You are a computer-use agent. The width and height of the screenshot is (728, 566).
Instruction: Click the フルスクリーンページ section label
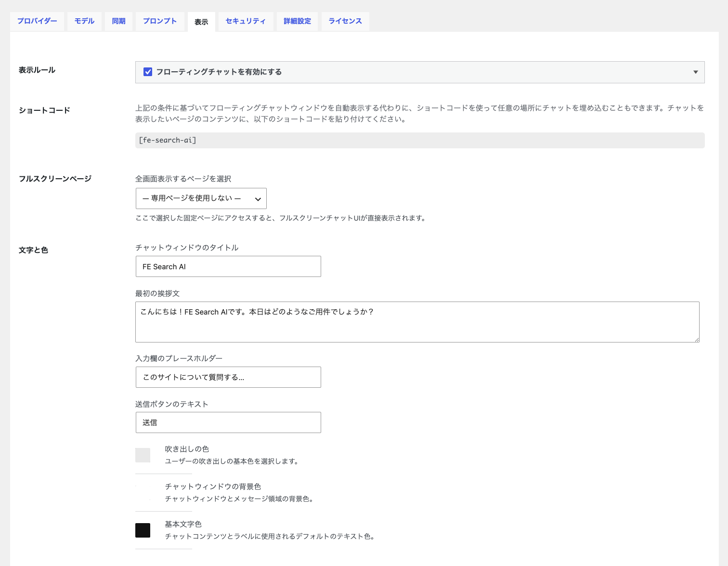55,179
